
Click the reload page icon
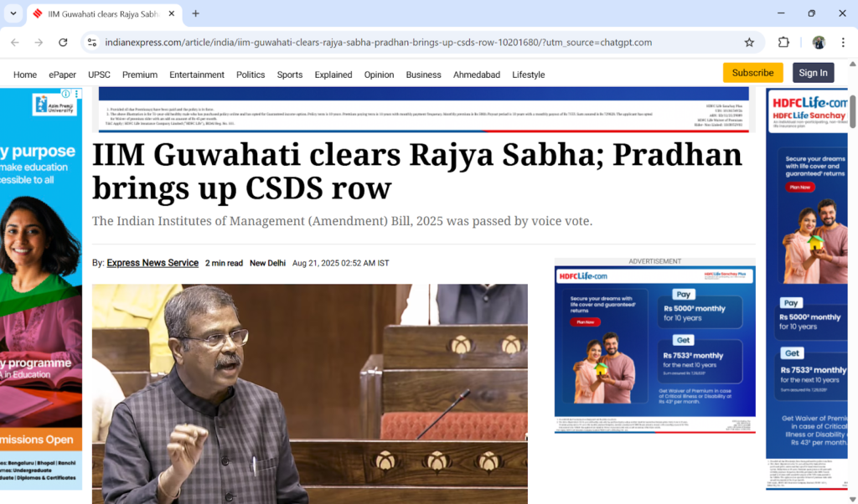(x=63, y=43)
